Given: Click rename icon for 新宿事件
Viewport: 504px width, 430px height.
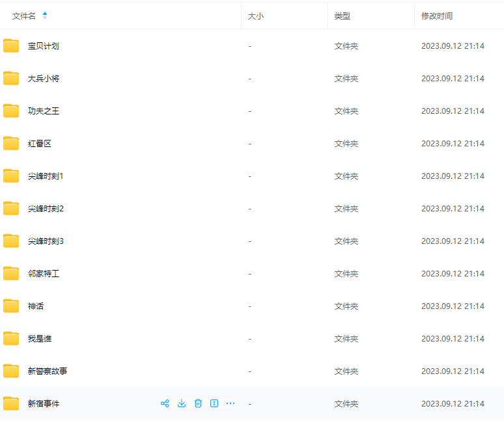Looking at the screenshot, I should click(214, 403).
